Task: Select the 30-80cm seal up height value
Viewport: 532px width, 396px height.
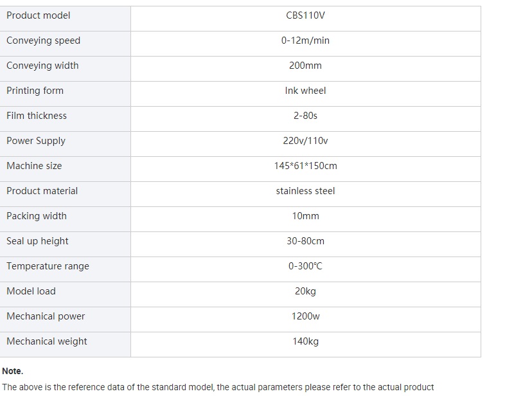Action: click(x=305, y=241)
